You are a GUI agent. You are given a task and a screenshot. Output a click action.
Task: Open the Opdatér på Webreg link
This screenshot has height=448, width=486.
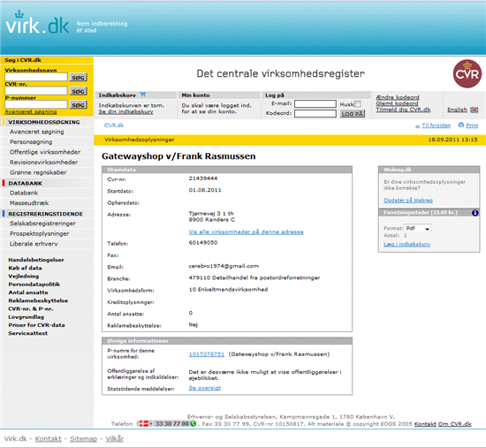click(408, 201)
